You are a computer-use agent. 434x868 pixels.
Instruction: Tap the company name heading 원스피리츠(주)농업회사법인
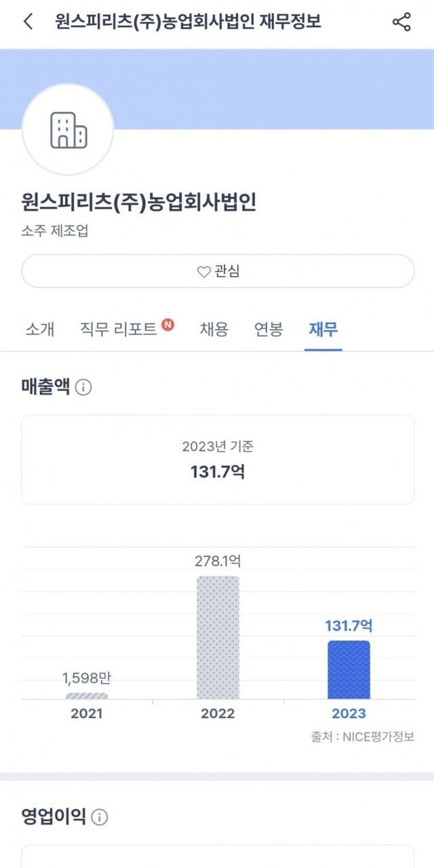pyautogui.click(x=139, y=202)
